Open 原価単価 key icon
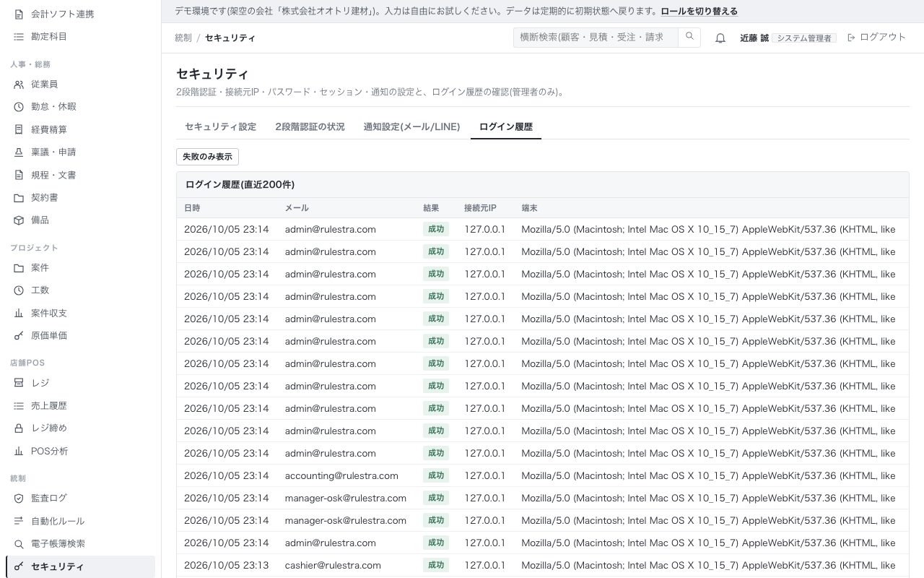The height and width of the screenshot is (578, 924). coord(19,336)
